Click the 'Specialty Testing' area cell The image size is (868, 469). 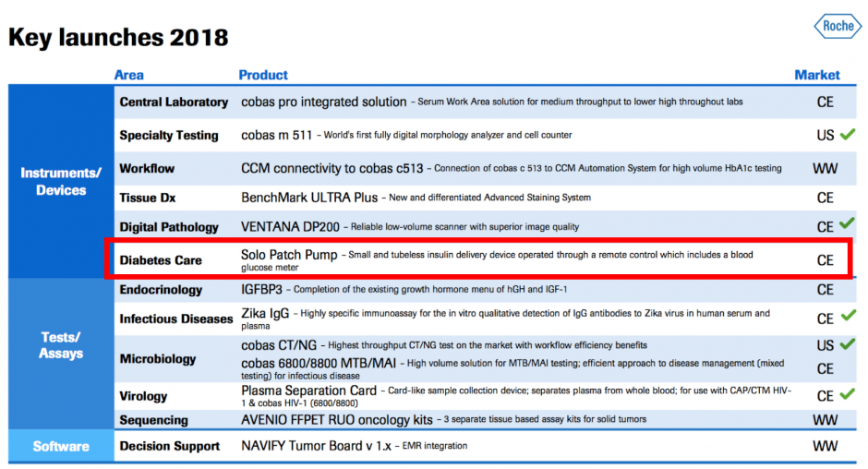[169, 135]
